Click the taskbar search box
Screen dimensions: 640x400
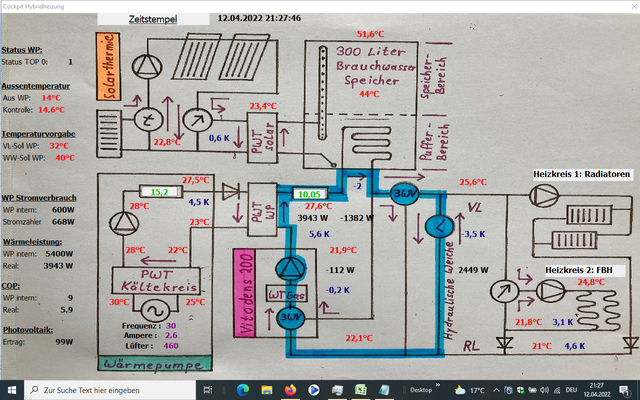click(x=110, y=390)
